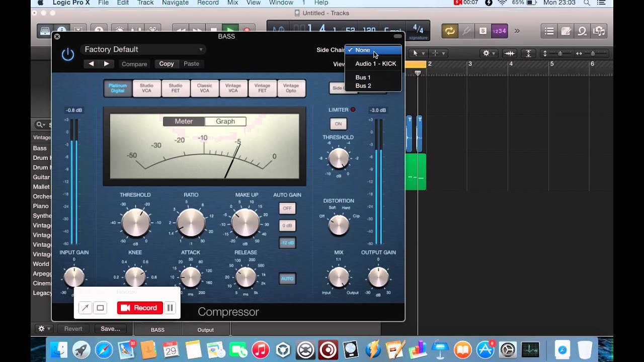Choose Bus 1 as the side chain source
The width and height of the screenshot is (644, 362).
point(373,77)
